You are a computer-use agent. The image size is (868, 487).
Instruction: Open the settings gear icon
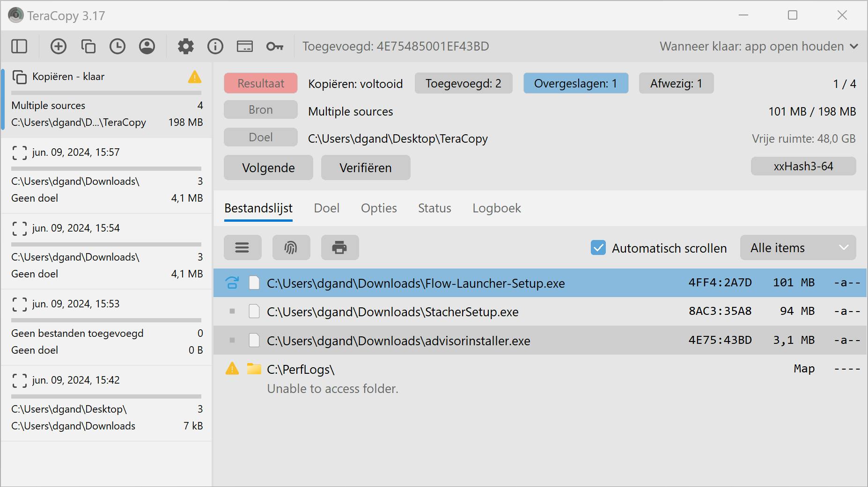click(x=185, y=46)
